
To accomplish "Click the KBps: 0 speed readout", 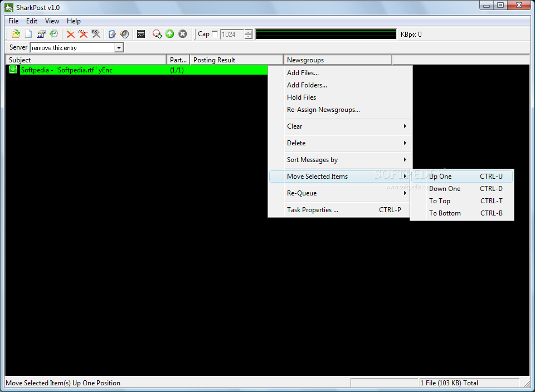I will (x=411, y=35).
